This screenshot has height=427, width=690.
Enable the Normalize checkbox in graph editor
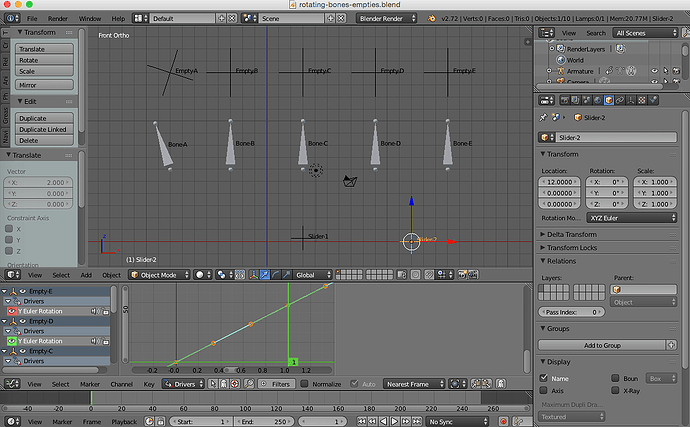[305, 384]
